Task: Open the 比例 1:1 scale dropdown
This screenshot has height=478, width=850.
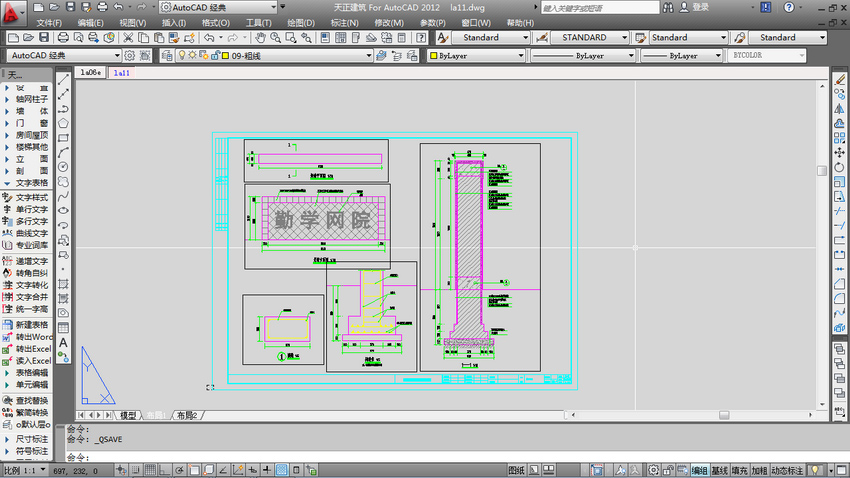Action: [x=25, y=470]
